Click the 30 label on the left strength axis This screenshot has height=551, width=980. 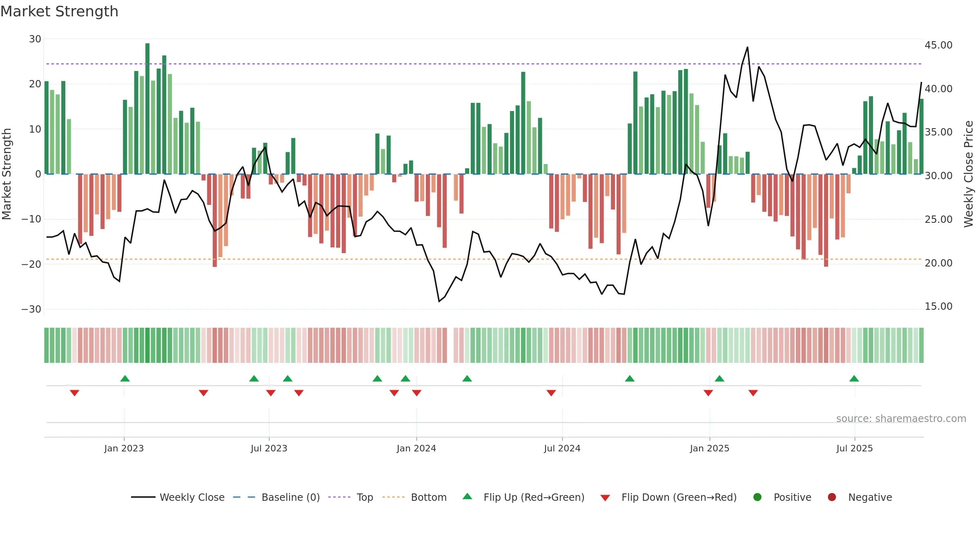35,39
